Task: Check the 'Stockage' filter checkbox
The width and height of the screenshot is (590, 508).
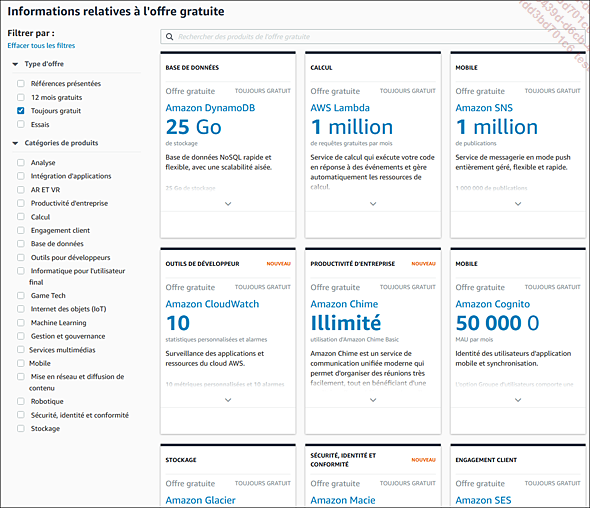Action: (21, 429)
